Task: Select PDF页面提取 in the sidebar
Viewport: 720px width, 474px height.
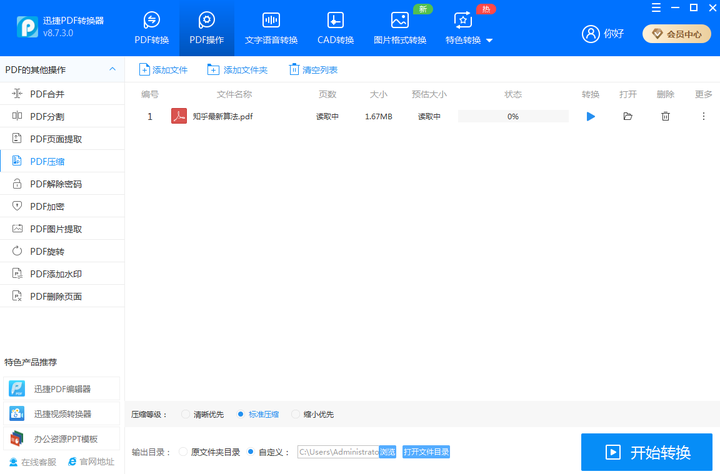Action: point(62,139)
